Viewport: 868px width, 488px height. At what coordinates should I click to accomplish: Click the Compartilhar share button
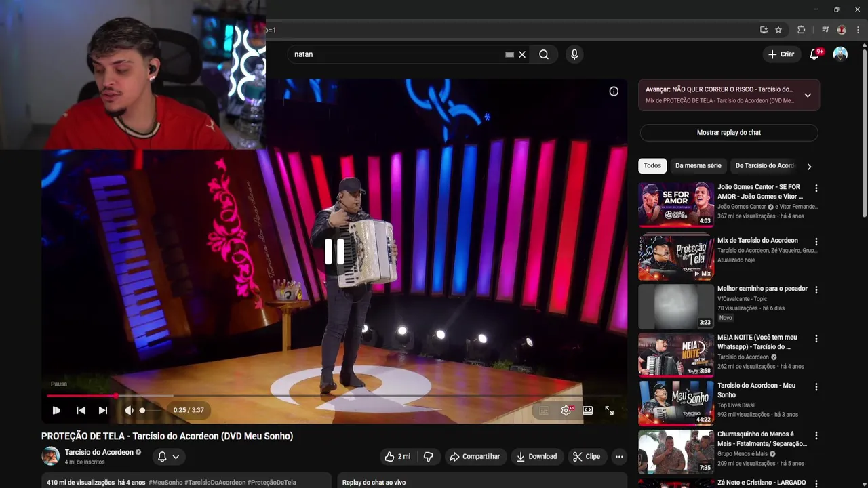click(x=475, y=457)
